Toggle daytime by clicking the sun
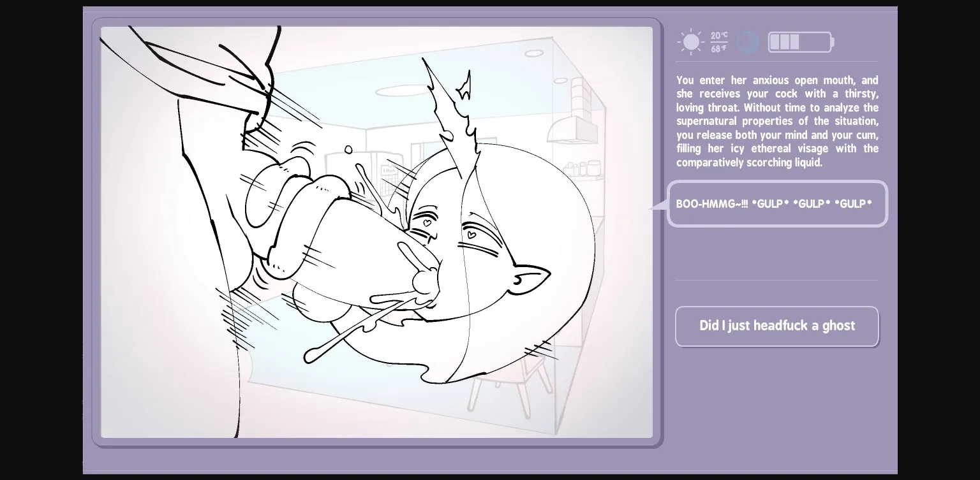 690,41
